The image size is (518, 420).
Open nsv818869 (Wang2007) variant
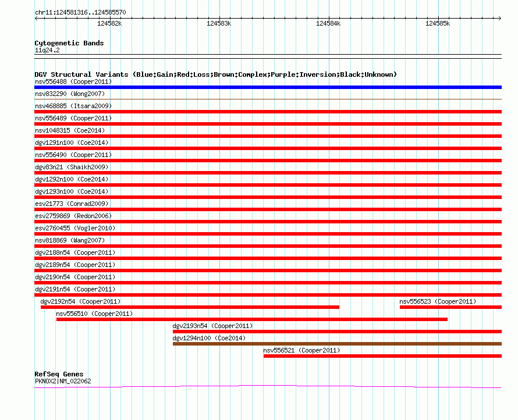(70, 240)
